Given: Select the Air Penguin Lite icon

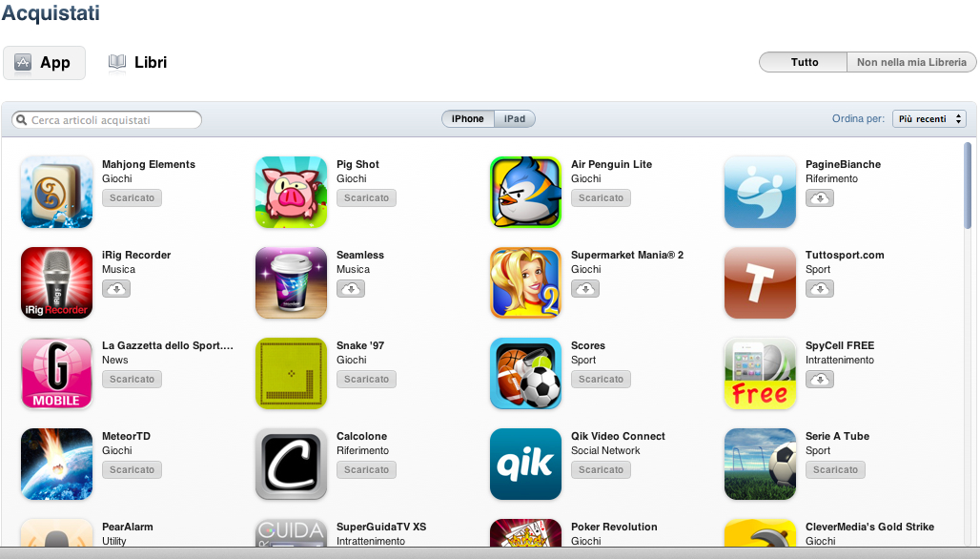Looking at the screenshot, I should tap(525, 192).
